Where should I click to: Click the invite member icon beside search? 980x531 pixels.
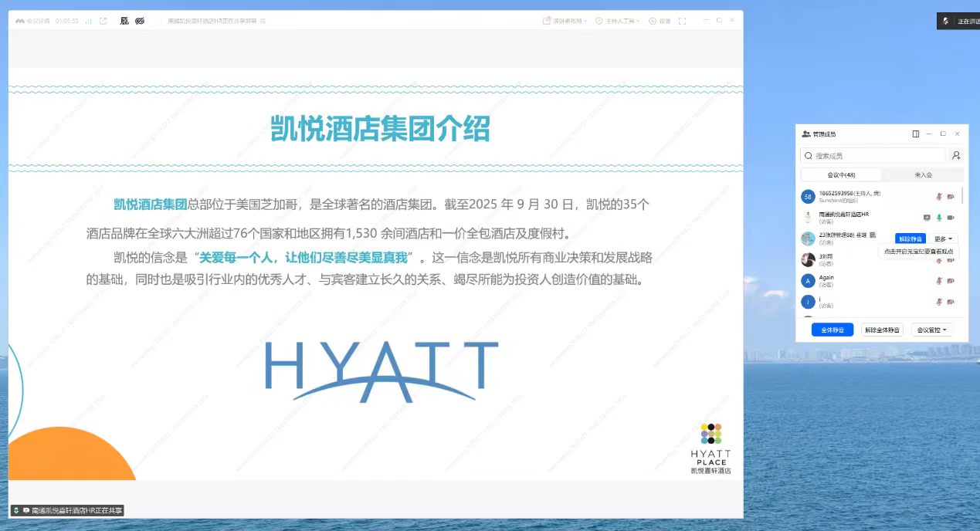coord(956,155)
